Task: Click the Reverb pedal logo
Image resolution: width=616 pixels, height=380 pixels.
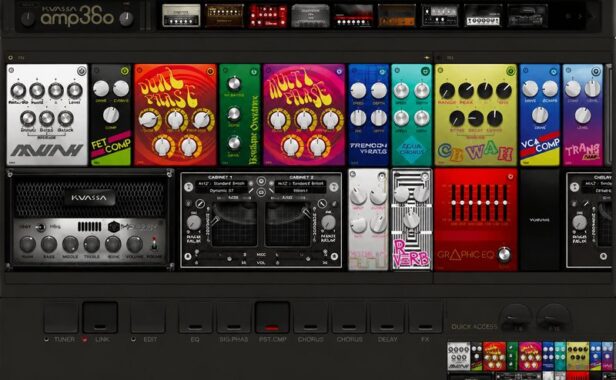Action: coord(411,253)
